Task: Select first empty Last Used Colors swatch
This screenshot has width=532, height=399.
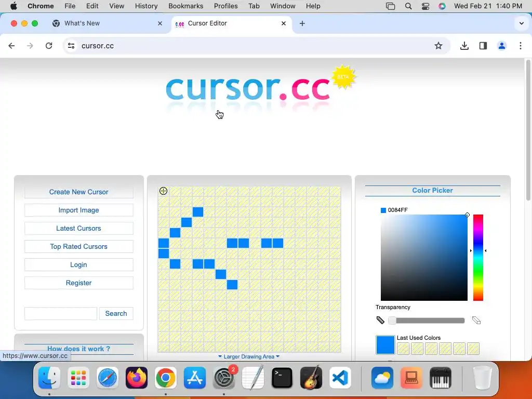Action: (x=403, y=349)
